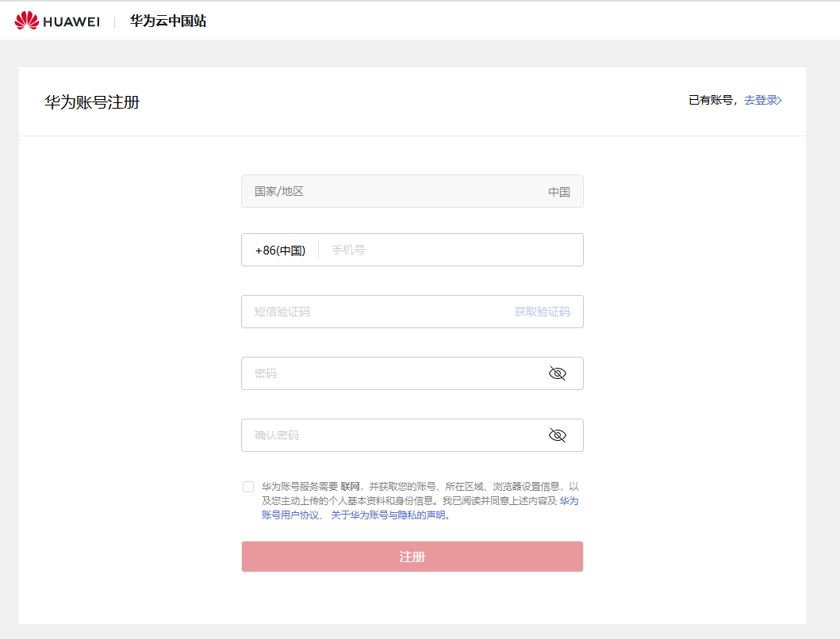
Task: Go to login via 去登录 link
Action: pyautogui.click(x=760, y=100)
